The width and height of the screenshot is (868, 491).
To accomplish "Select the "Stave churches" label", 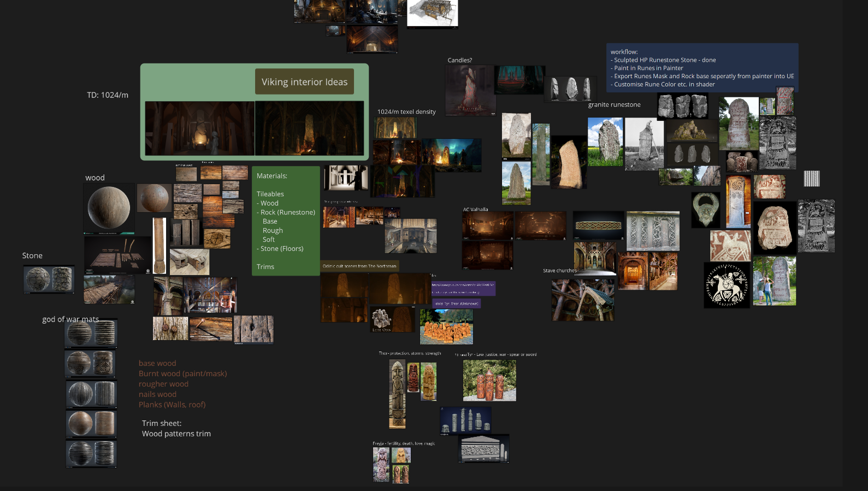I will pos(559,271).
